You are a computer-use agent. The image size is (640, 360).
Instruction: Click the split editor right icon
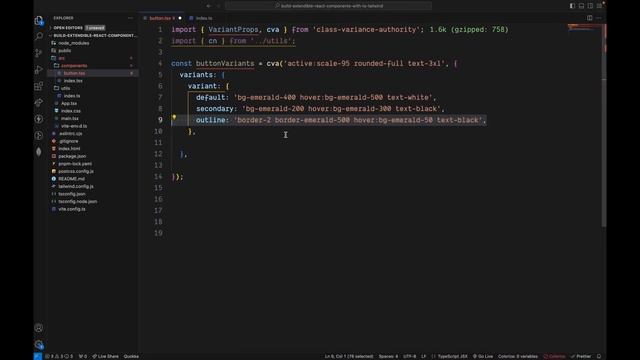pos(590,18)
